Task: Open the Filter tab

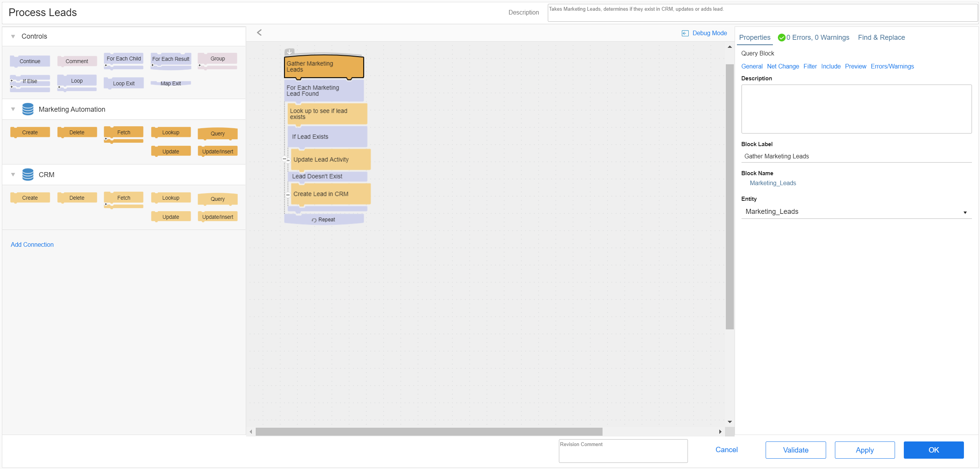Action: point(810,67)
